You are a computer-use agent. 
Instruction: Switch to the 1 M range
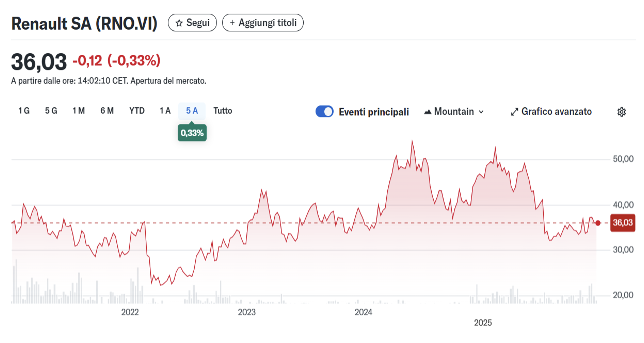(x=79, y=111)
